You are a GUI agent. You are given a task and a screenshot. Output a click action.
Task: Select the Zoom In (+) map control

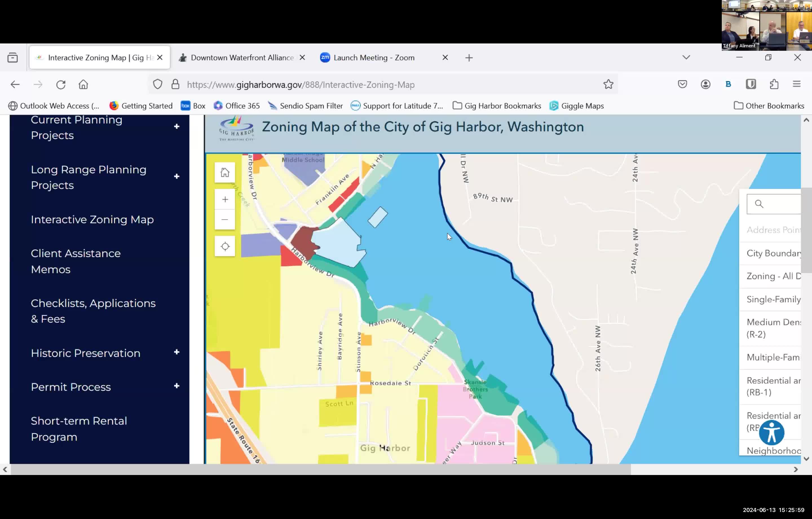225,199
